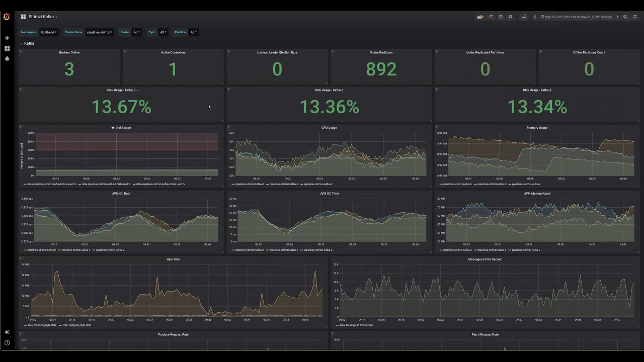This screenshot has width=644, height=362.
Task: Click the heart alert icon beside Disk Usage
Action: pyautogui.click(x=113, y=128)
